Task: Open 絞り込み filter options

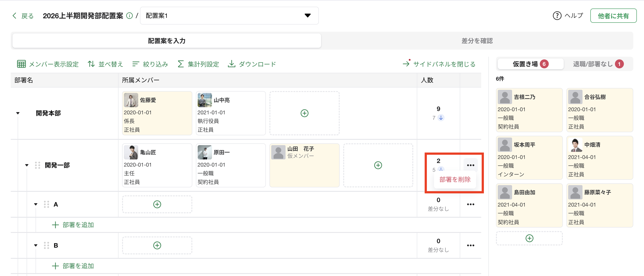Action: tap(136, 64)
